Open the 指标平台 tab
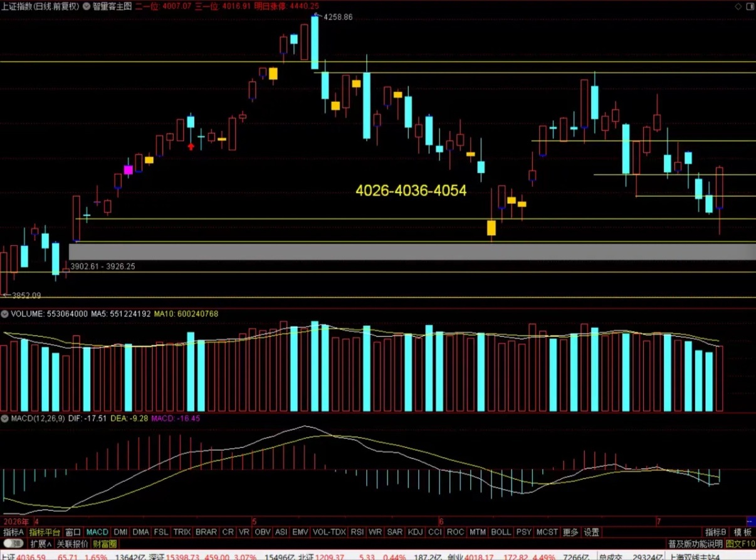 pyautogui.click(x=45, y=532)
